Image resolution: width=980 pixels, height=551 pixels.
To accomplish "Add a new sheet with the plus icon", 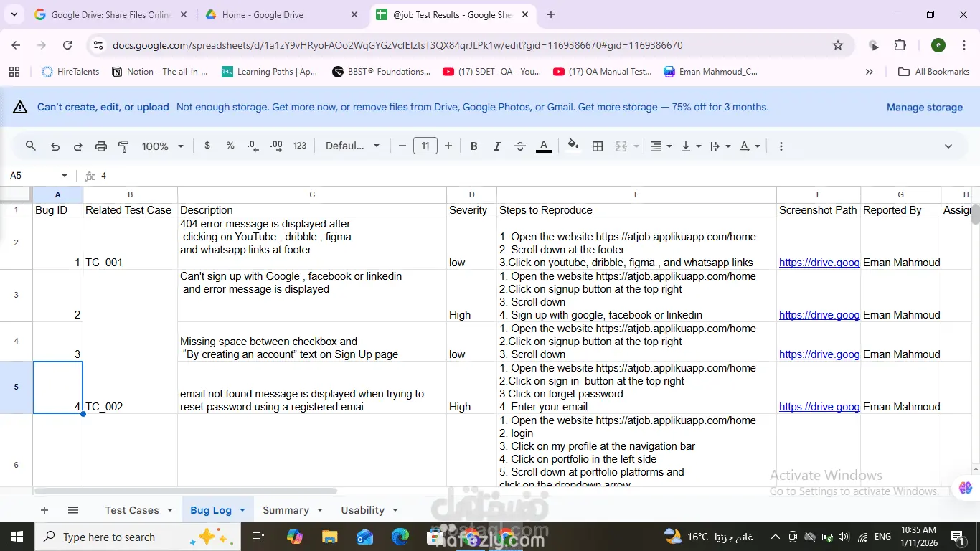I will coord(44,510).
